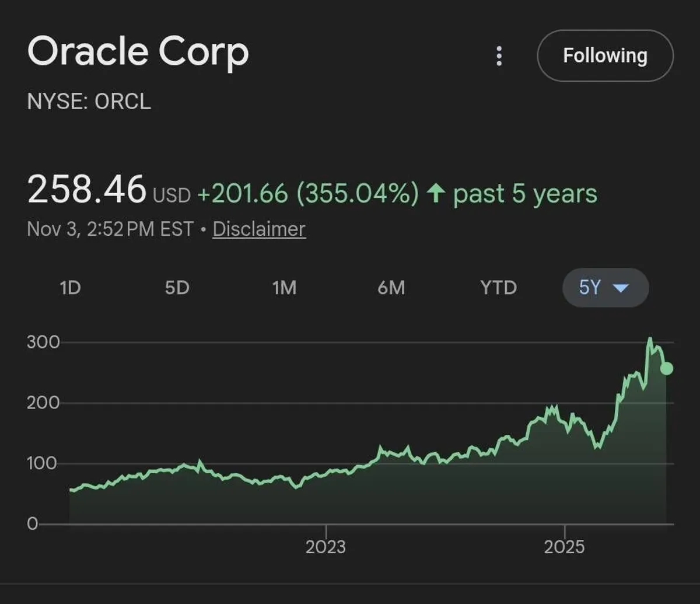
Task: Expand the 5Y range dropdown
Action: [x=605, y=288]
